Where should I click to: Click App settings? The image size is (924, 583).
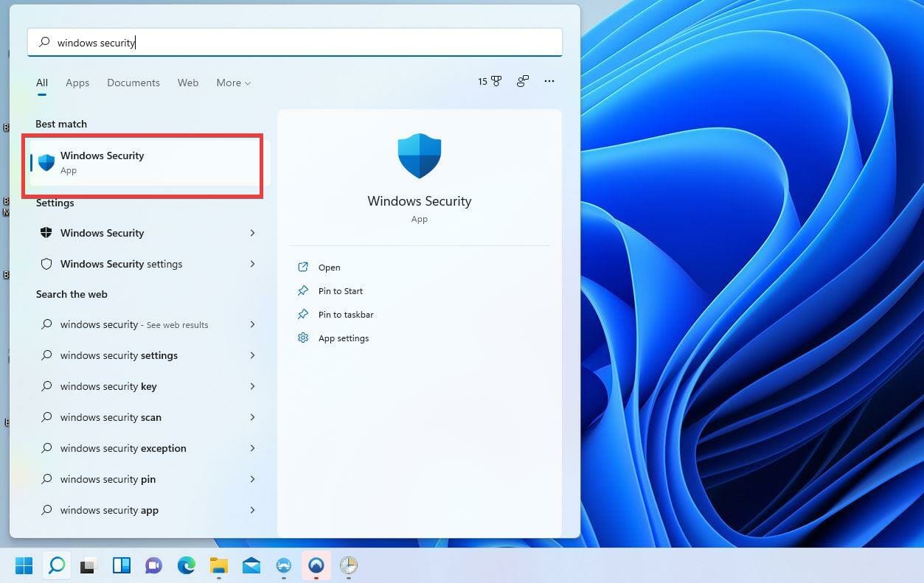pos(344,338)
